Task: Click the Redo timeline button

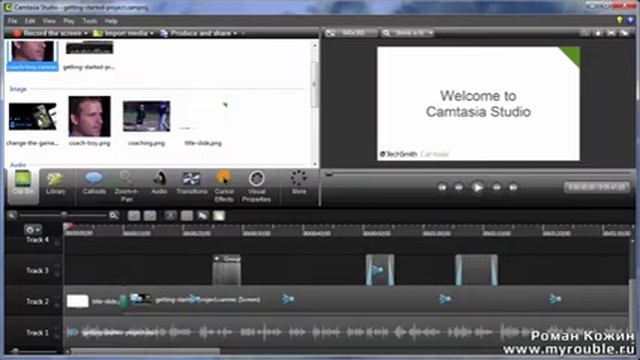Action: coord(150,216)
